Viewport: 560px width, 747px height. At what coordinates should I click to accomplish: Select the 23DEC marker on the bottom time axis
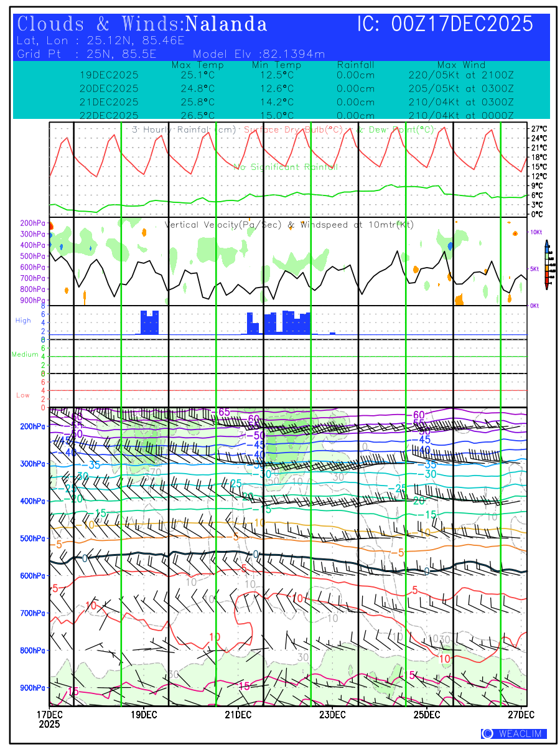tap(332, 713)
